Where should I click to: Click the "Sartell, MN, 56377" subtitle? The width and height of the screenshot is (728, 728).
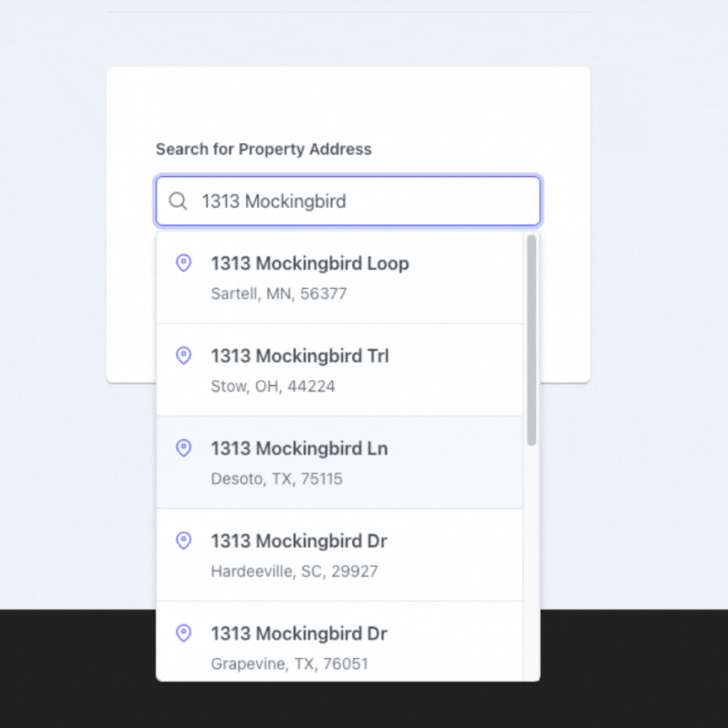point(279,294)
